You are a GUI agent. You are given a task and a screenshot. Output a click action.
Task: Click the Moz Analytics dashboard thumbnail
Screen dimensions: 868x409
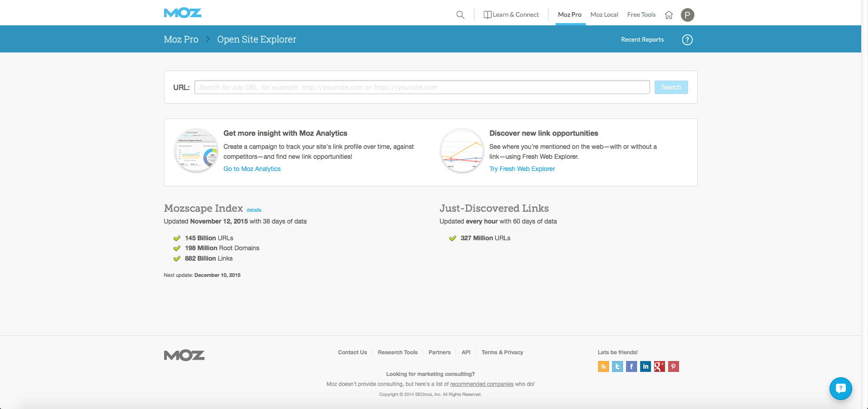click(196, 151)
